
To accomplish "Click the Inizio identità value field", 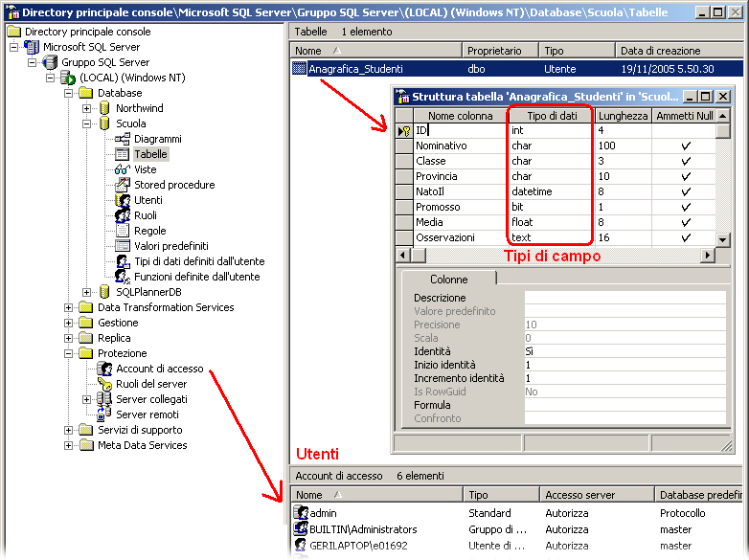I will coord(624,365).
